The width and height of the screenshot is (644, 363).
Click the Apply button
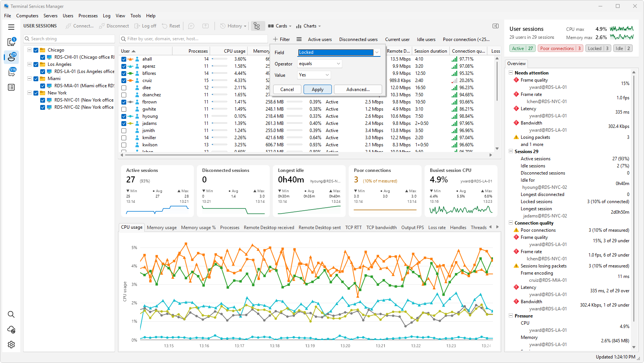[x=317, y=89]
